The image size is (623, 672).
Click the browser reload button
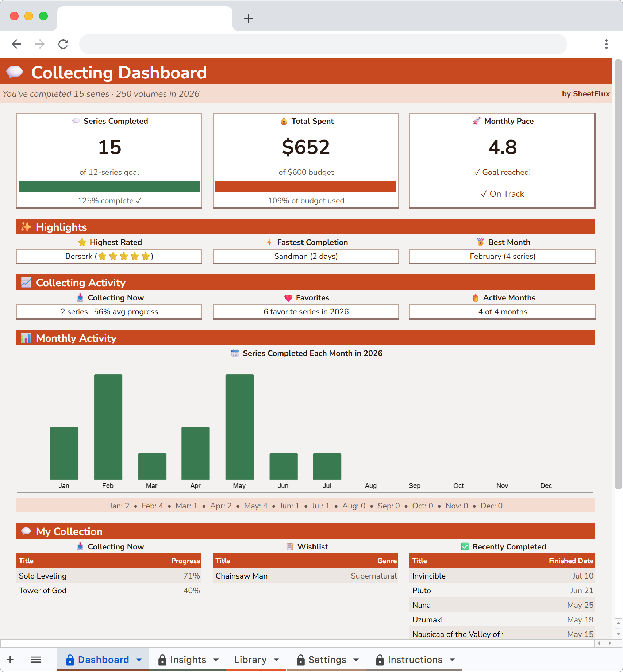coord(63,44)
